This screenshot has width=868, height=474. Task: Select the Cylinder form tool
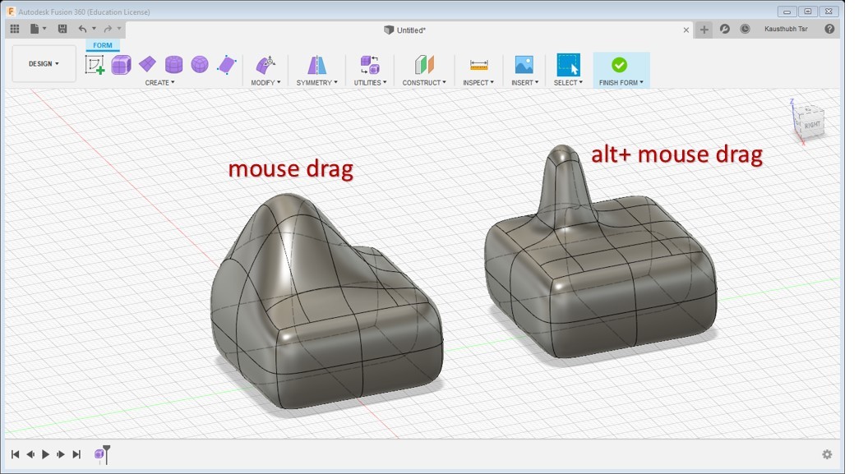coord(173,64)
